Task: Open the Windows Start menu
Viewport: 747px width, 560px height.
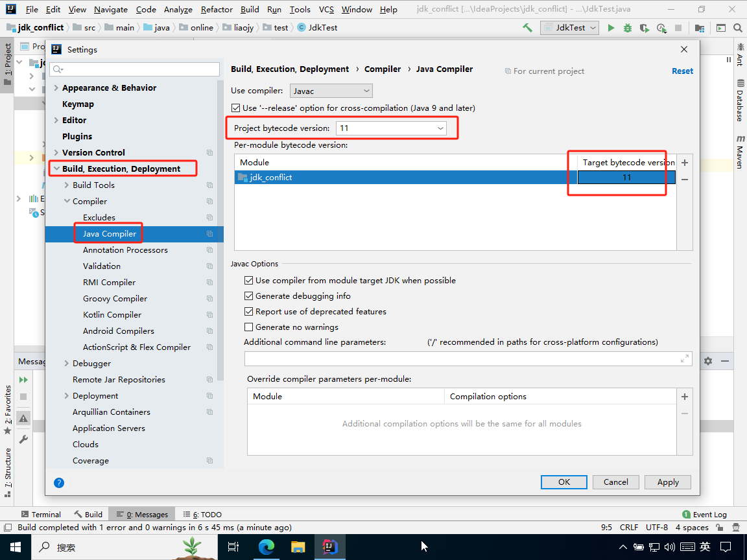Action: coord(16,547)
